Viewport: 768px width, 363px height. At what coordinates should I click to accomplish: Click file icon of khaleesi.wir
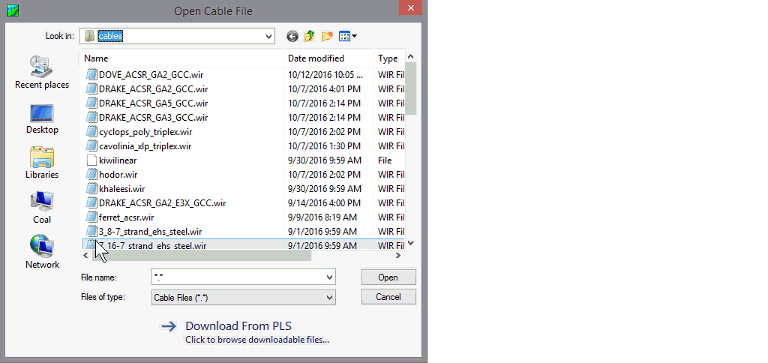(92, 188)
